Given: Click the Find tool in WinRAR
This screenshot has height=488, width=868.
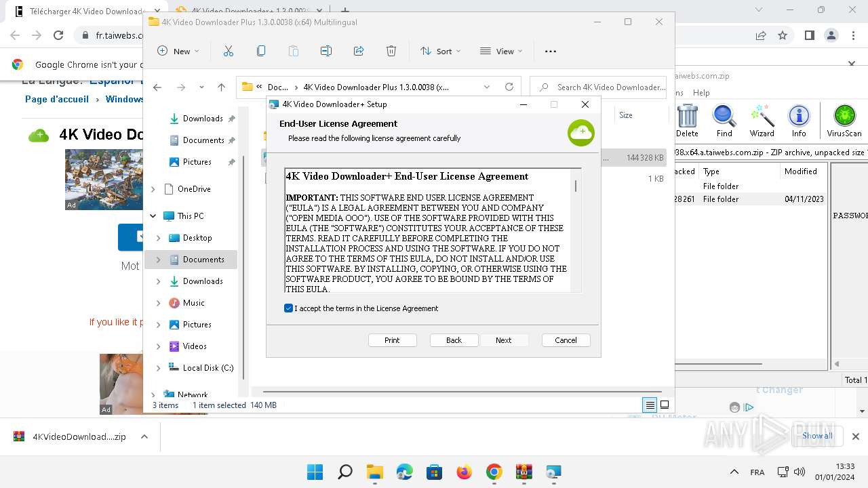Looking at the screenshot, I should pyautogui.click(x=724, y=121).
